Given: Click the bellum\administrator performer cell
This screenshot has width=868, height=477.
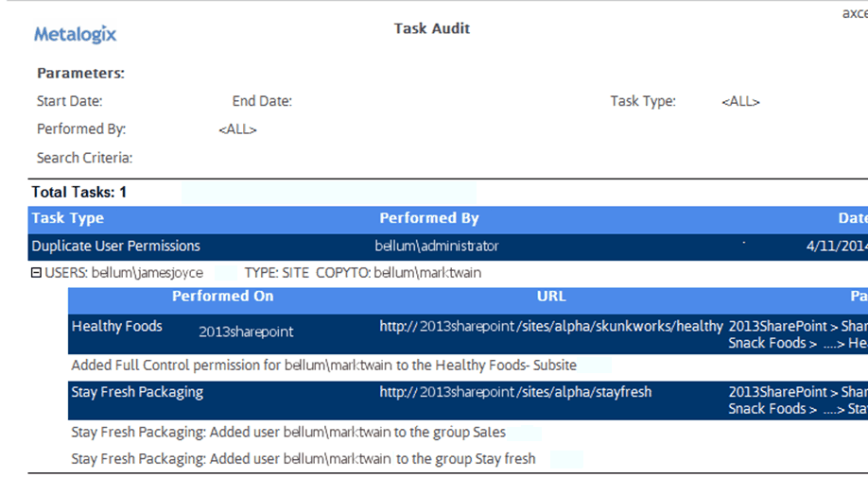Looking at the screenshot, I should tap(436, 247).
